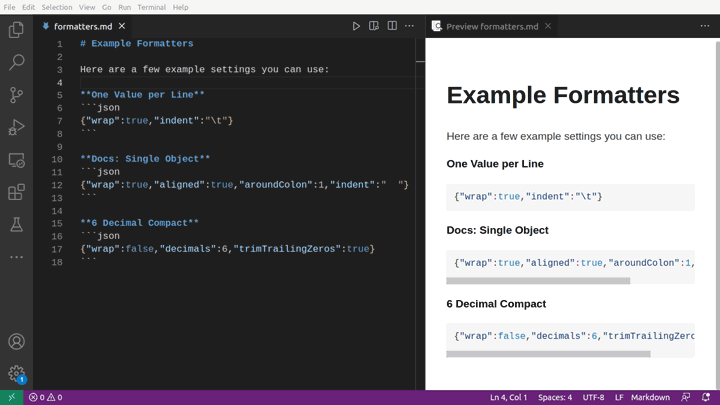Open Manage gear settings menu
This screenshot has width=720, height=405.
click(16, 373)
